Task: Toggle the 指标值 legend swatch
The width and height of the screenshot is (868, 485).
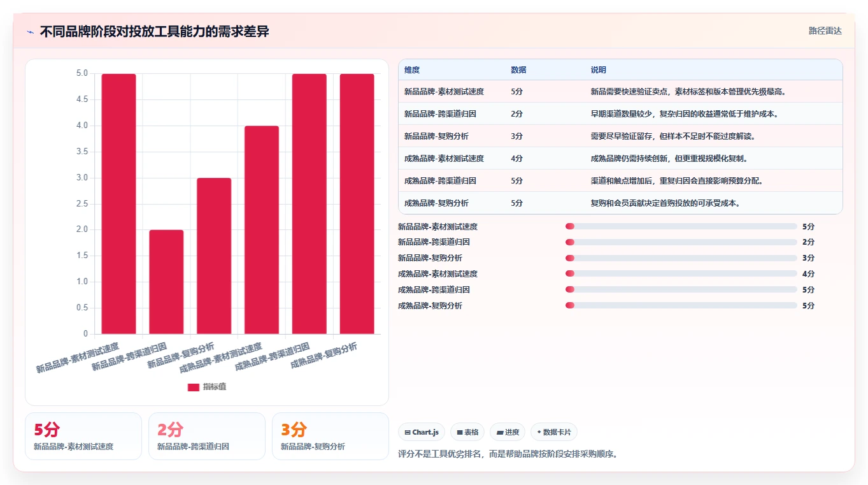Action: click(x=194, y=387)
